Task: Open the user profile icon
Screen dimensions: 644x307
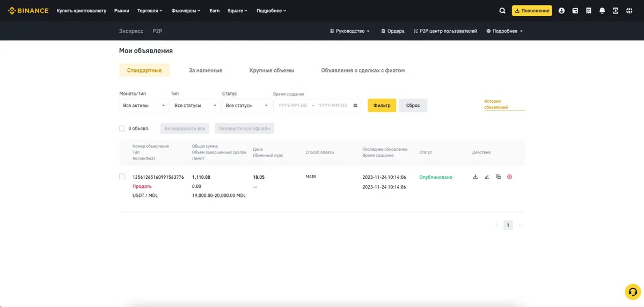Action: (x=561, y=11)
